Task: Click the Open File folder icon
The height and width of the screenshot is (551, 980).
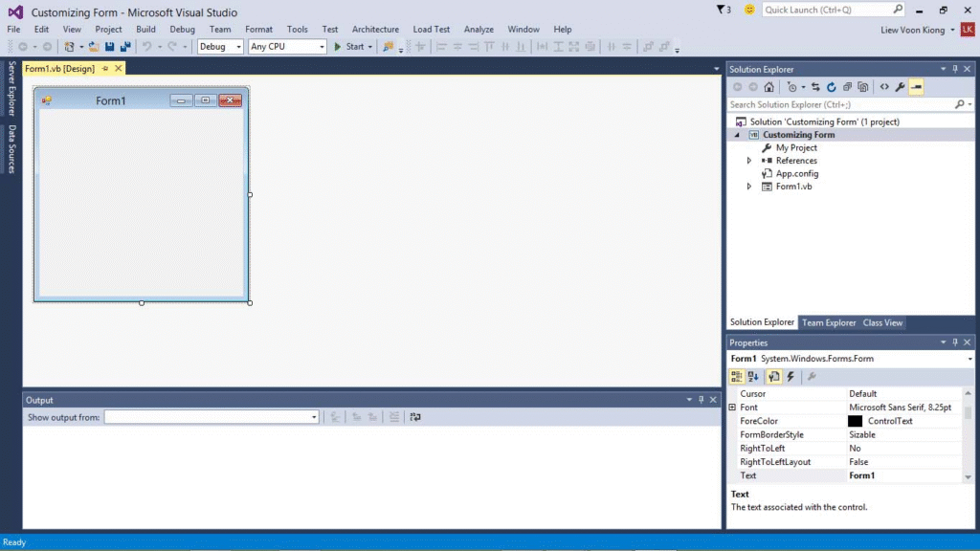Action: tap(94, 46)
